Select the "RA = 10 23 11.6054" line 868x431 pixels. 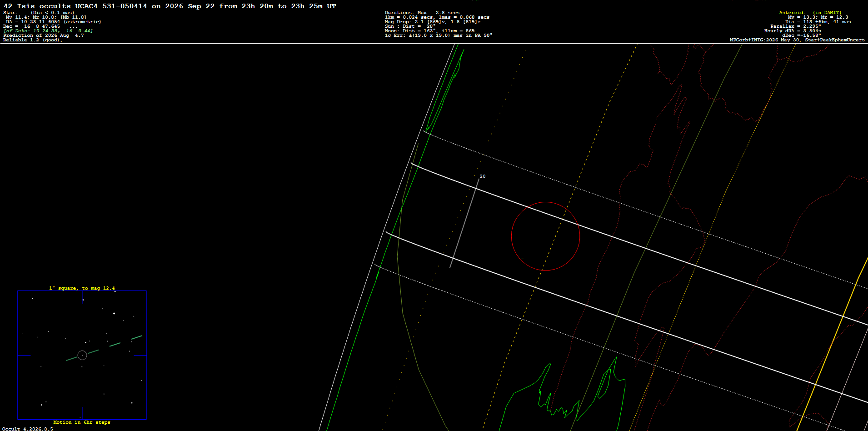[x=54, y=22]
